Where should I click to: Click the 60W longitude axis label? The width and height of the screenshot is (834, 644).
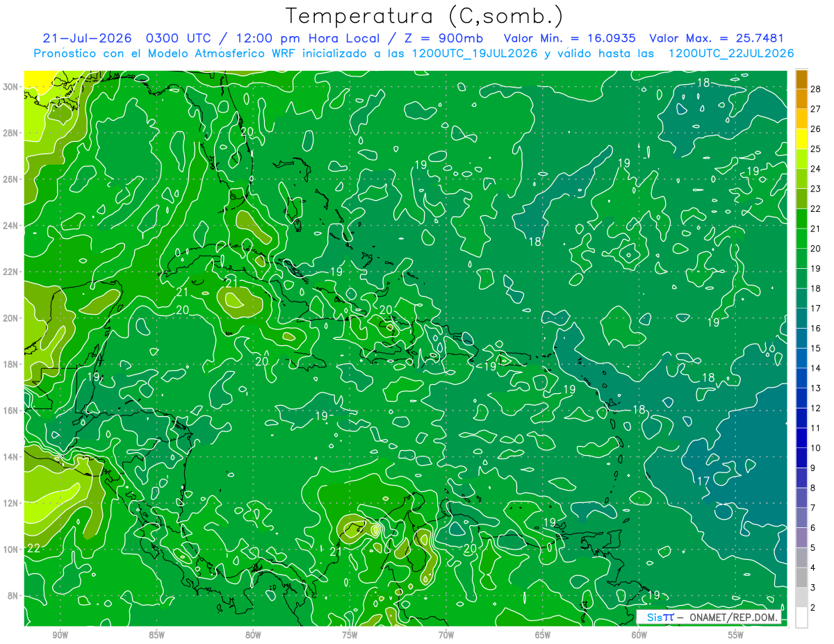click(639, 635)
